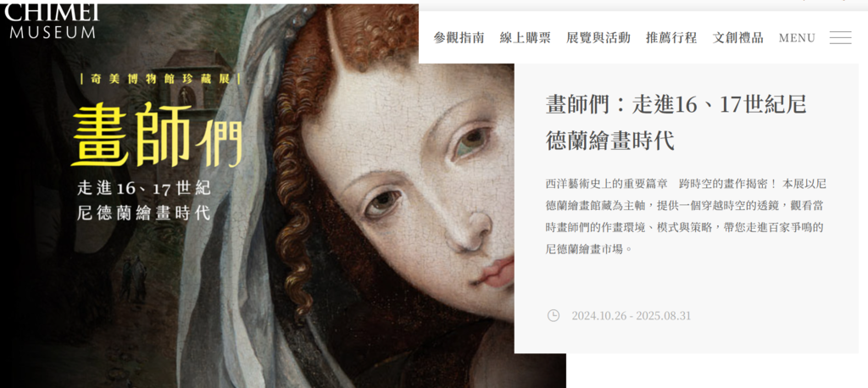Open the hamburger menu icon

840,37
